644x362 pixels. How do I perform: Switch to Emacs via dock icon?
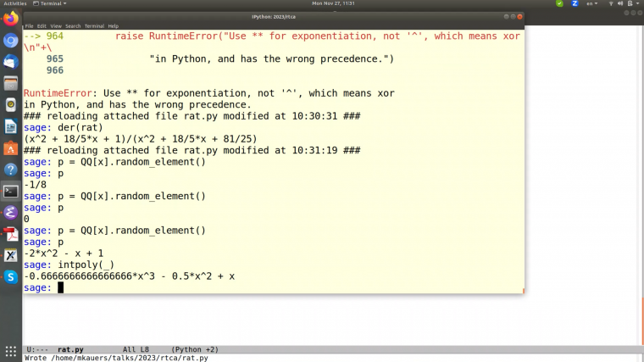pos(11,212)
